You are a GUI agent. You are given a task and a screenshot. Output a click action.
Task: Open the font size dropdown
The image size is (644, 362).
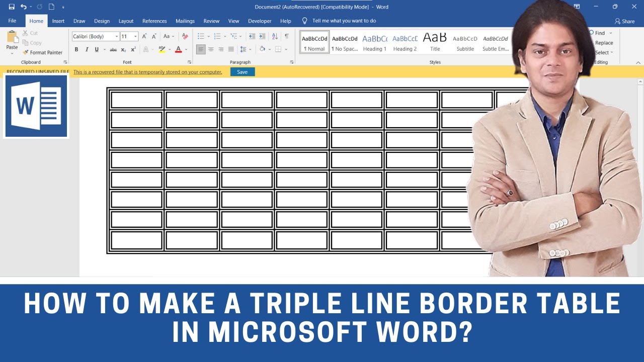coord(135,36)
